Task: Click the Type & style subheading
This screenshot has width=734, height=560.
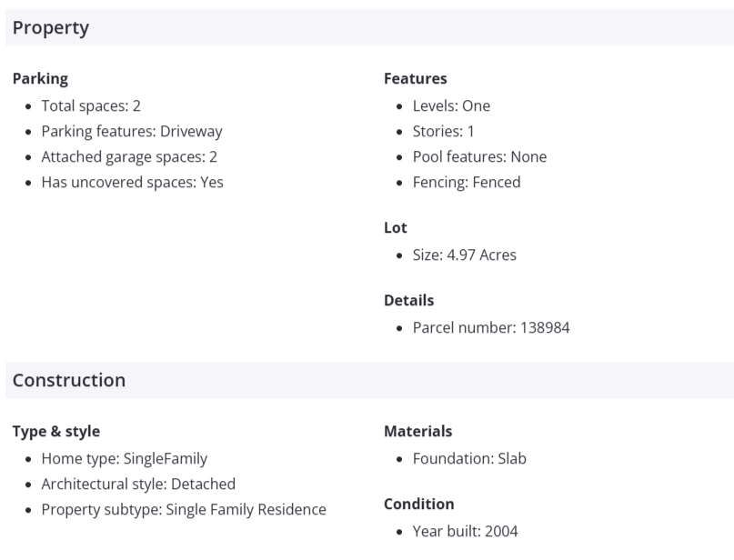Action: pyautogui.click(x=56, y=432)
